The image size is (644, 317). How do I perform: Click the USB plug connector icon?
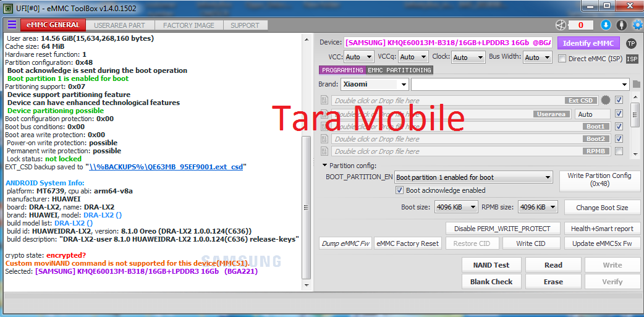tap(622, 25)
